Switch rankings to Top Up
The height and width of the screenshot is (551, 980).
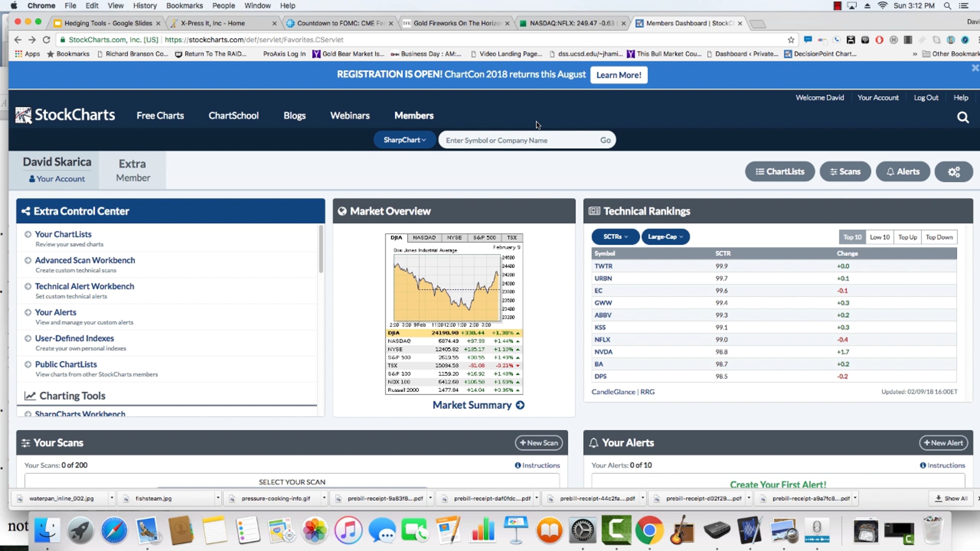[908, 237]
